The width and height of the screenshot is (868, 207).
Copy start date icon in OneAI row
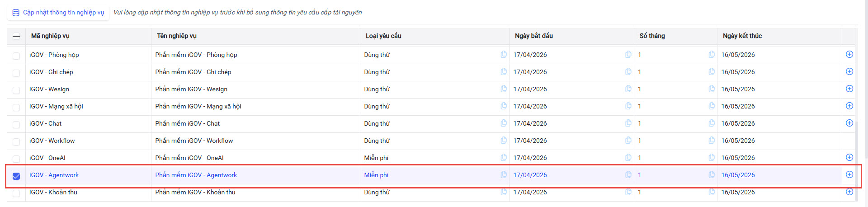[x=628, y=157]
